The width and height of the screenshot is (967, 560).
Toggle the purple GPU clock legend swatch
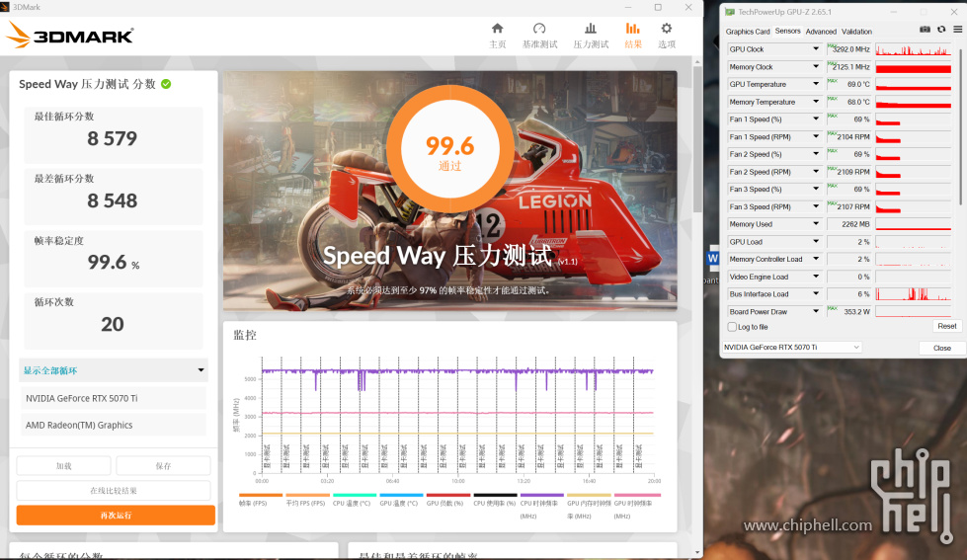click(541, 495)
